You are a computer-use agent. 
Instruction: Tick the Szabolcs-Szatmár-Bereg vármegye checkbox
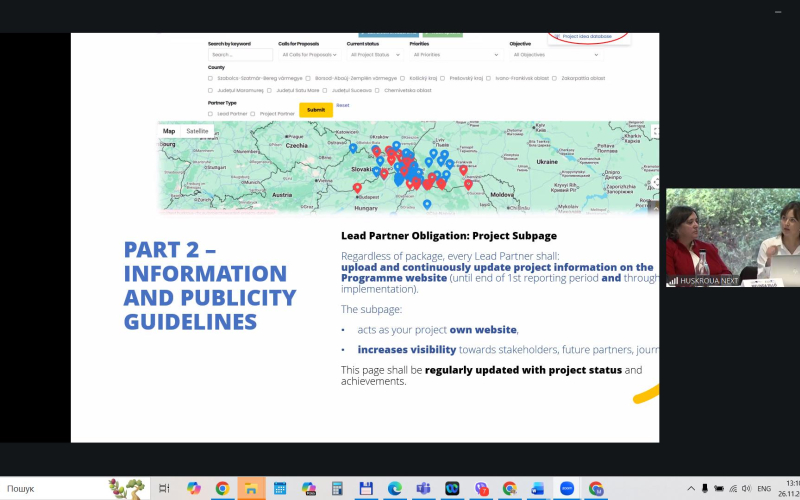click(211, 78)
